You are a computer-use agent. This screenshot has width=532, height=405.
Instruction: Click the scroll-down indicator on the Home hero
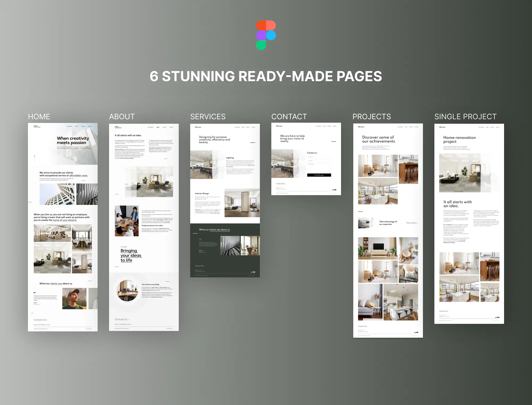34,158
